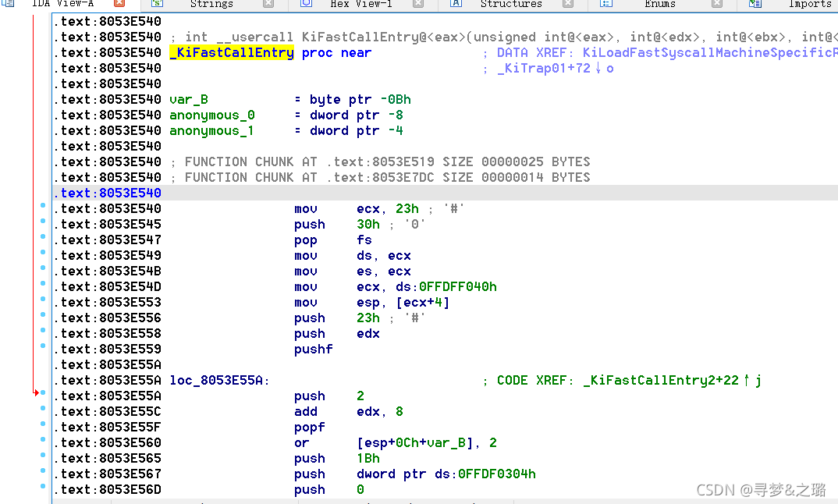Select the 'push 30h' instruction
The image size is (838, 504).
pyautogui.click(x=337, y=225)
